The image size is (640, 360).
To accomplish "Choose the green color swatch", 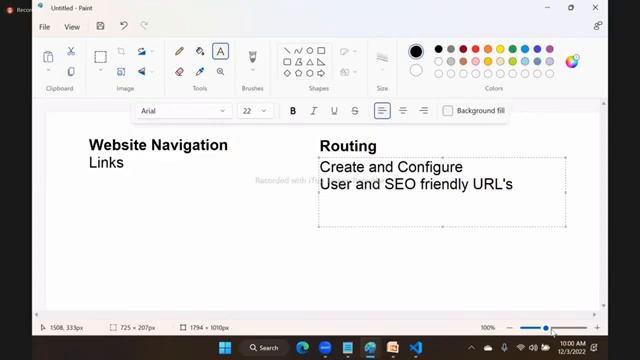I will pyautogui.click(x=513, y=49).
